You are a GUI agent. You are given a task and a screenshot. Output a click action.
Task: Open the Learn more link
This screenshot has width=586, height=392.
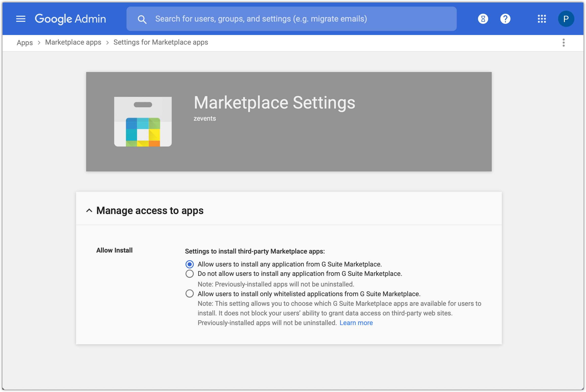[x=356, y=323]
